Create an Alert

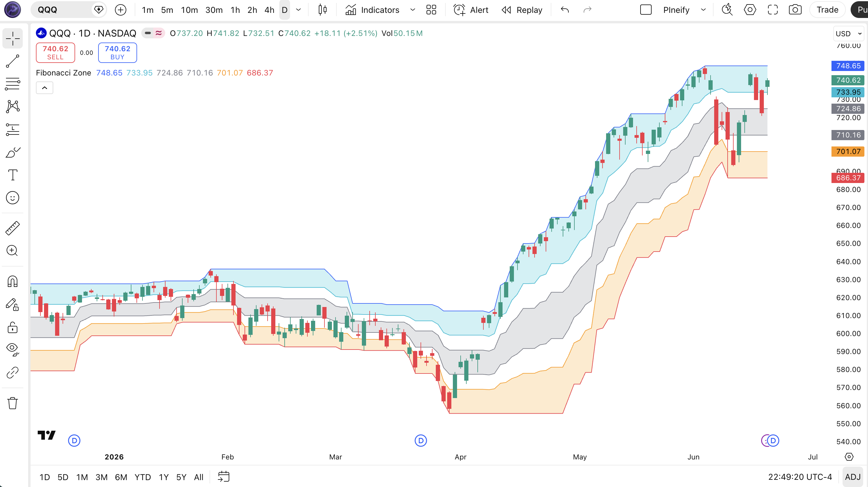tap(471, 10)
